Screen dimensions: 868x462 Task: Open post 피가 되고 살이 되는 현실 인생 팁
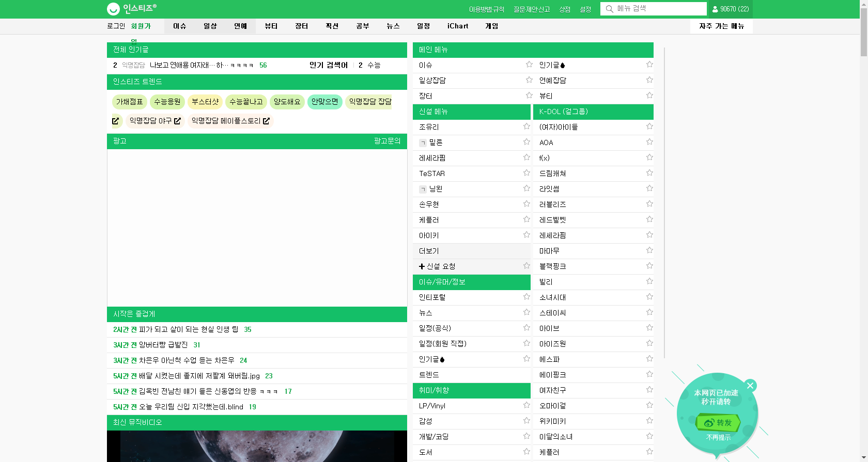click(189, 329)
